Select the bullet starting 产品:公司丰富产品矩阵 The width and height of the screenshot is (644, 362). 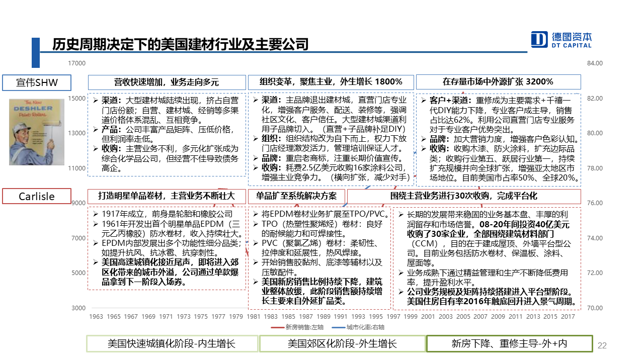tap(163, 134)
